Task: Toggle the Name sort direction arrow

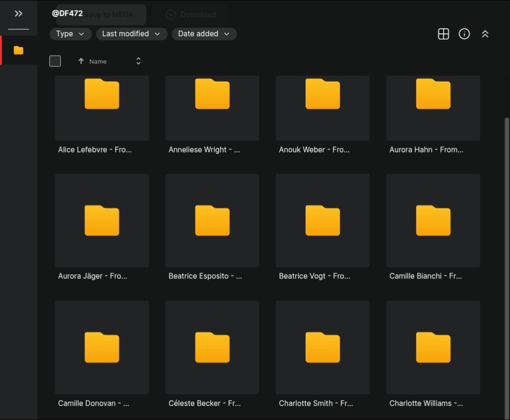Action: [x=81, y=61]
